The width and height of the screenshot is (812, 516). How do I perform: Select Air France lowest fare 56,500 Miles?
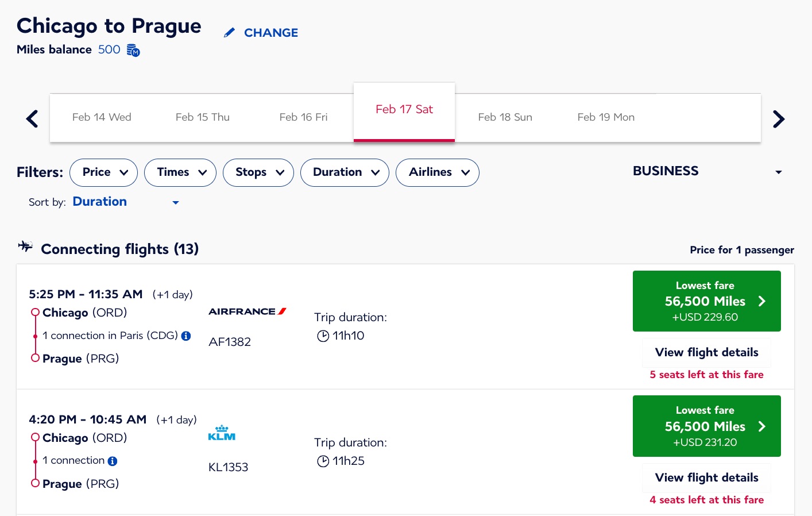(x=706, y=301)
